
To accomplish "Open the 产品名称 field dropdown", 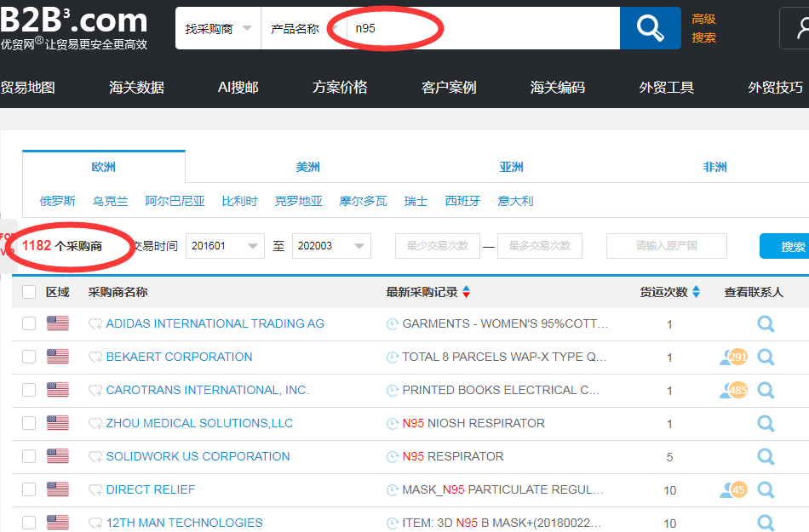I will 303,28.
